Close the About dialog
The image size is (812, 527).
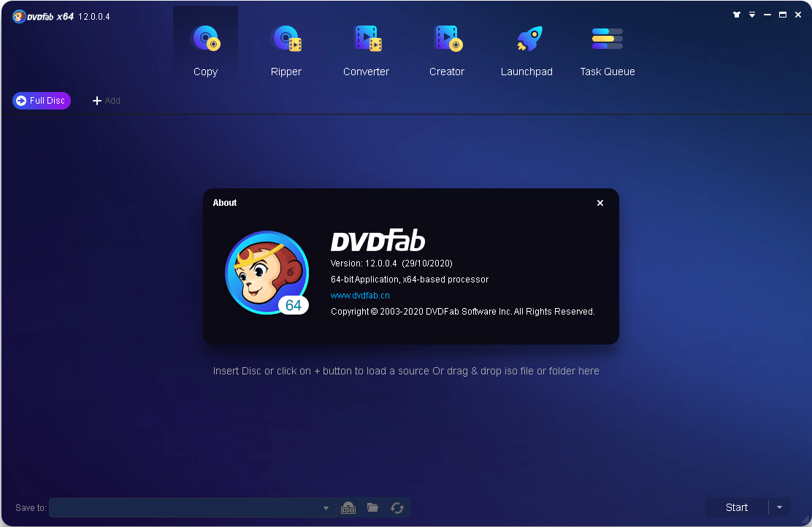(x=600, y=203)
